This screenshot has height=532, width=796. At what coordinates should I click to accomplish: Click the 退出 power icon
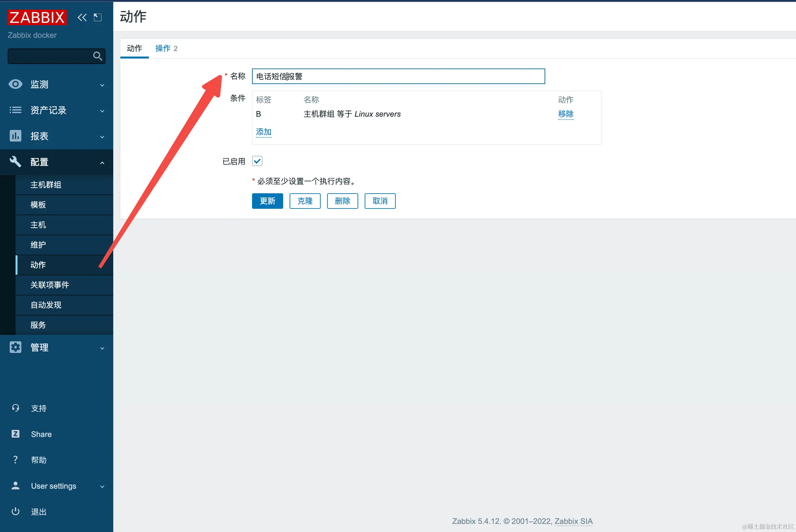(15, 511)
